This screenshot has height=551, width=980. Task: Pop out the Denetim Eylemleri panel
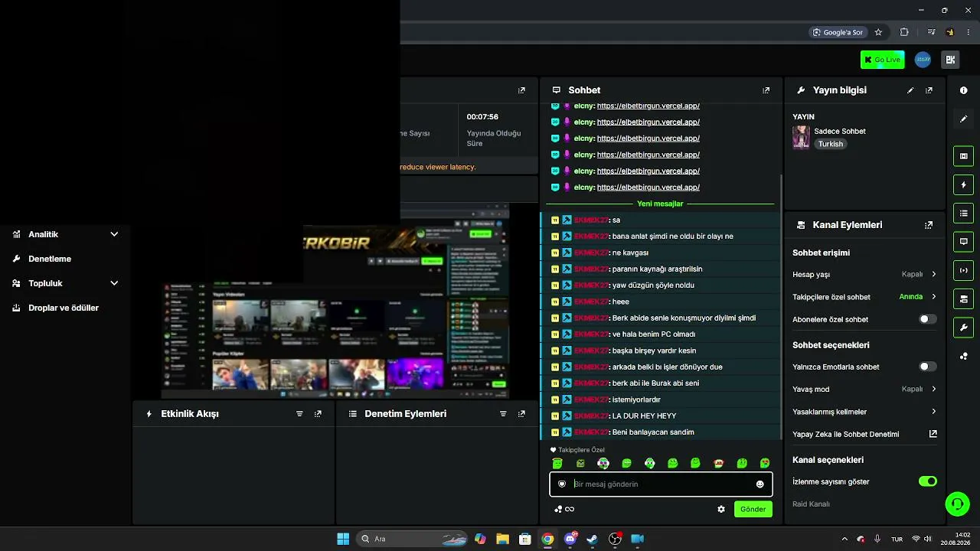coord(521,414)
